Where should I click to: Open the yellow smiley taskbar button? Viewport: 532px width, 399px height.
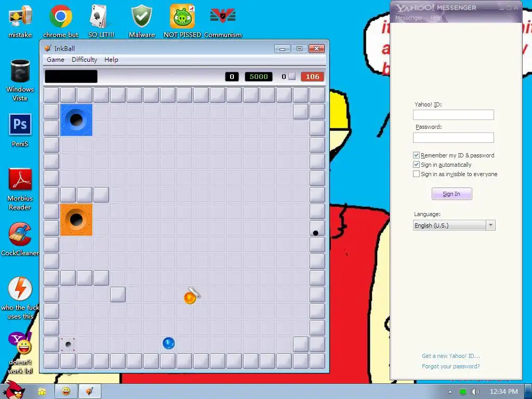coord(66,392)
